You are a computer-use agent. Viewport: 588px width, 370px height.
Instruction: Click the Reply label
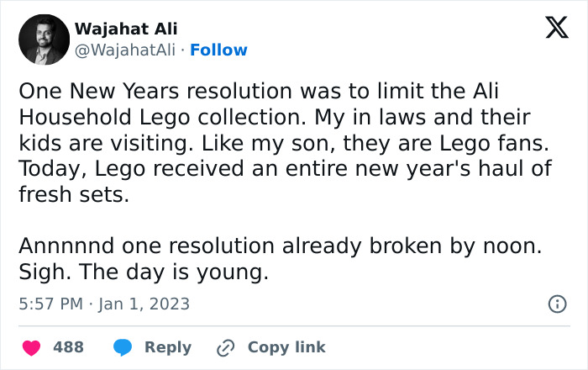tap(168, 347)
